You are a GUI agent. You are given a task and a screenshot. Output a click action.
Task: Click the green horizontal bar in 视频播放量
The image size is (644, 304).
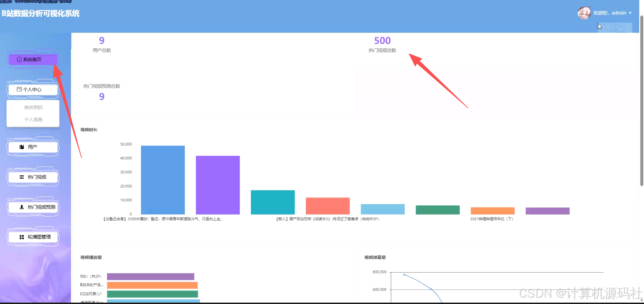click(x=152, y=294)
